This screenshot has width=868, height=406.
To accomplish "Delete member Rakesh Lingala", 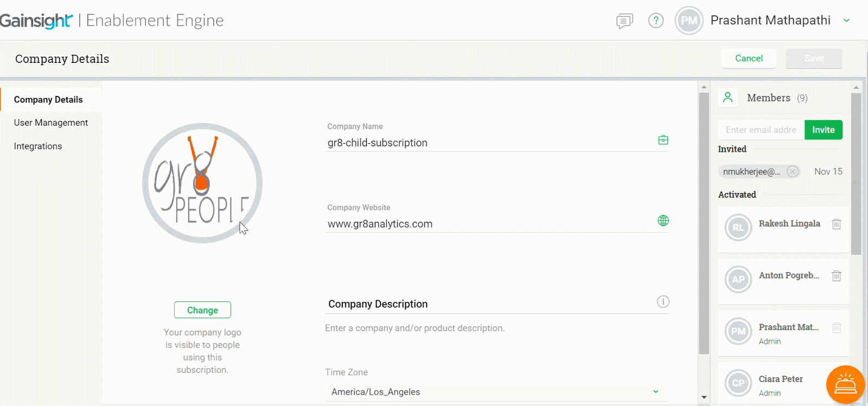I will coord(837,224).
